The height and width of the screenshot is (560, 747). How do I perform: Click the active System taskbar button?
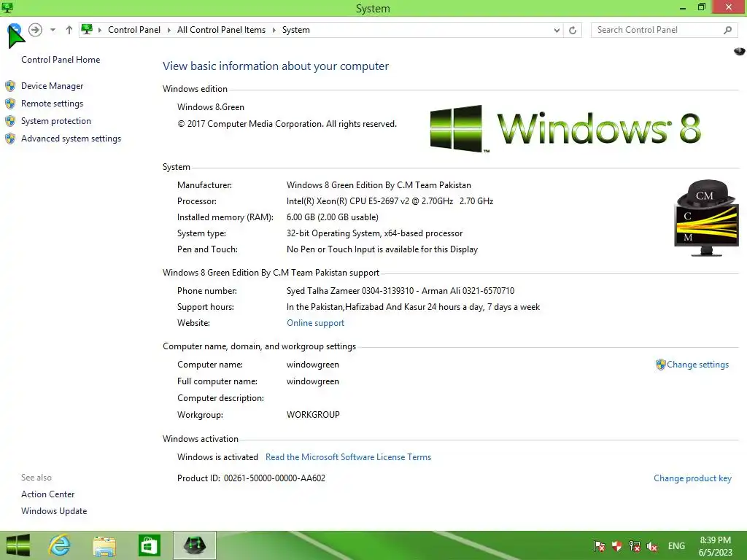194,545
